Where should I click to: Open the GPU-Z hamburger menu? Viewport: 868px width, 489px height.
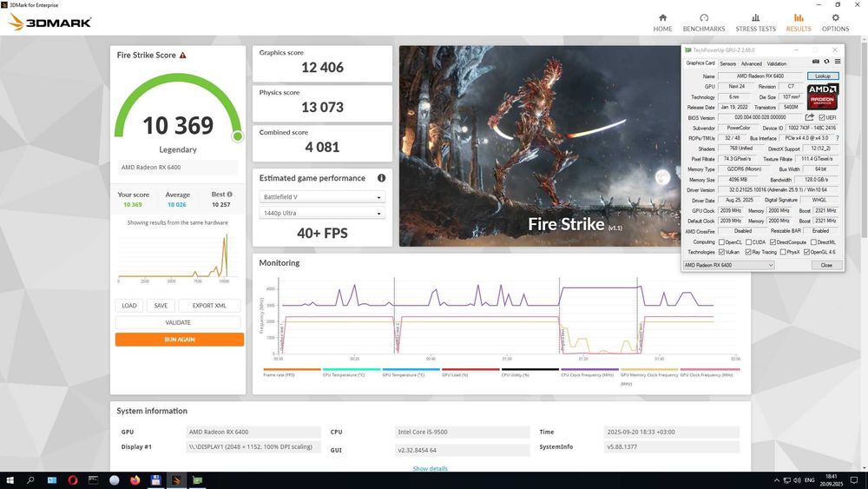click(838, 62)
